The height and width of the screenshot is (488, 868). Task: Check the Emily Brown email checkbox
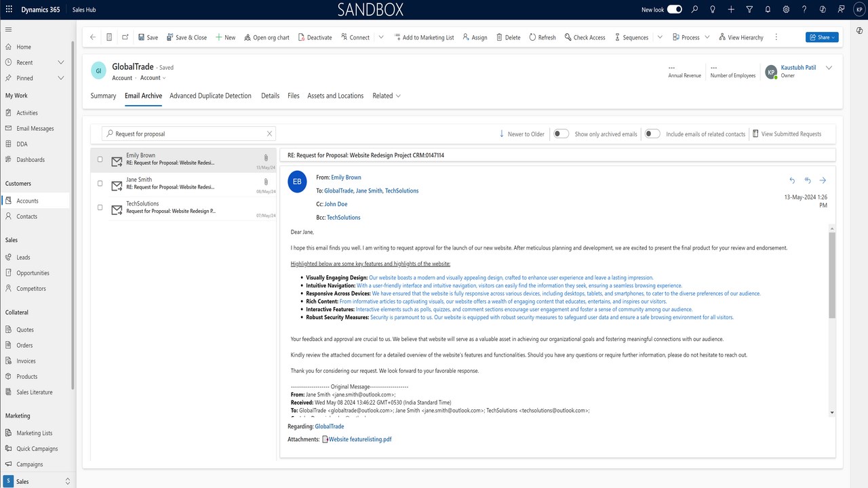[x=100, y=159]
